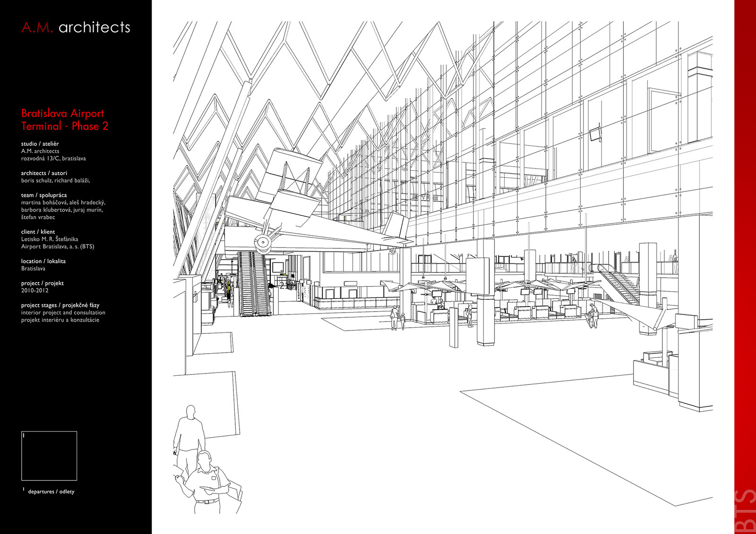Screen dimensions: 756x534
Task: Click the names 'boris schulz, richard baláži,'
Action: [x=55, y=180]
